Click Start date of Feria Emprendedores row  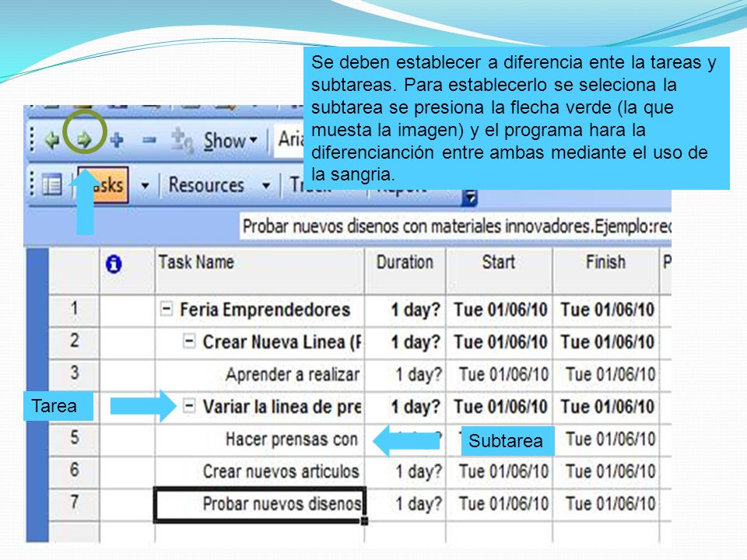coord(500,310)
